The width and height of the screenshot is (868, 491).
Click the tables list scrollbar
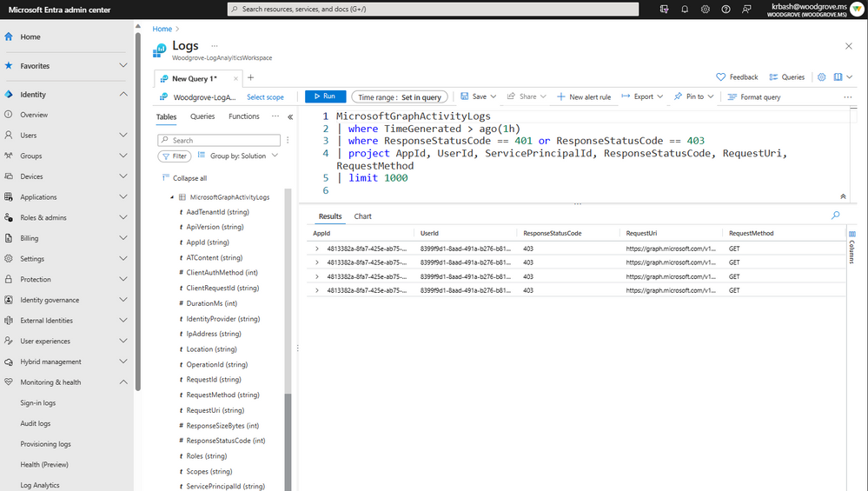tap(288, 441)
